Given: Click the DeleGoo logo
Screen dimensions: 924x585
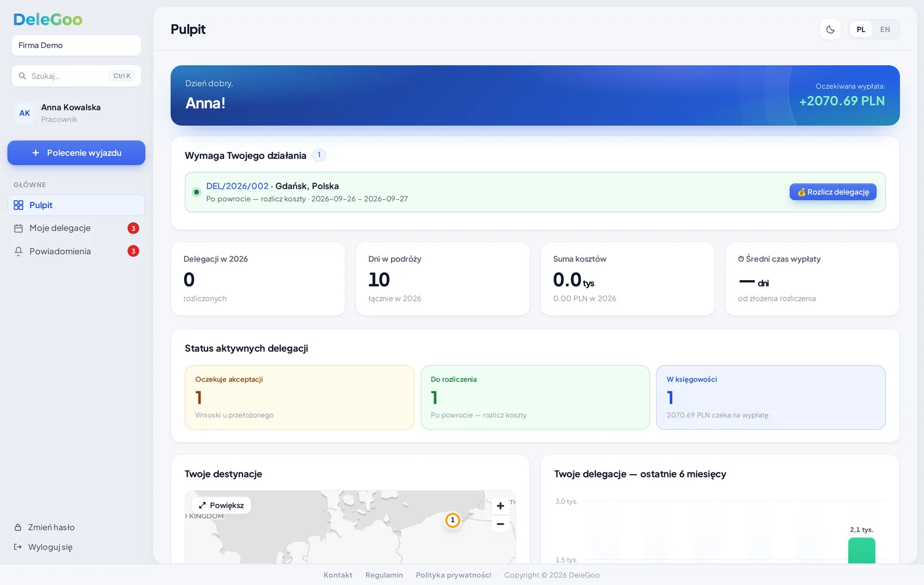Looking at the screenshot, I should click(x=48, y=20).
